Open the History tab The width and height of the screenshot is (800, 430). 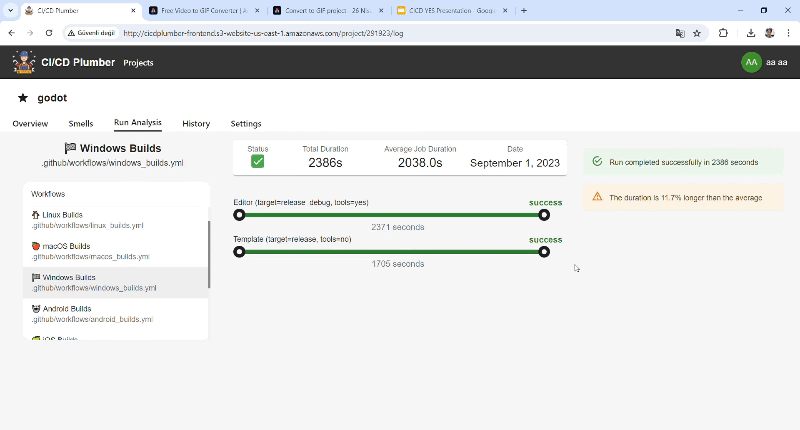(196, 123)
